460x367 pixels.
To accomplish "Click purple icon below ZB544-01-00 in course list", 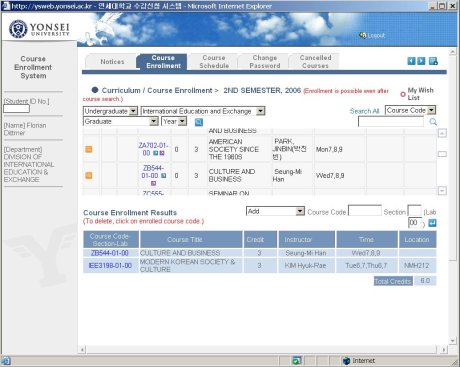I will (x=153, y=183).
